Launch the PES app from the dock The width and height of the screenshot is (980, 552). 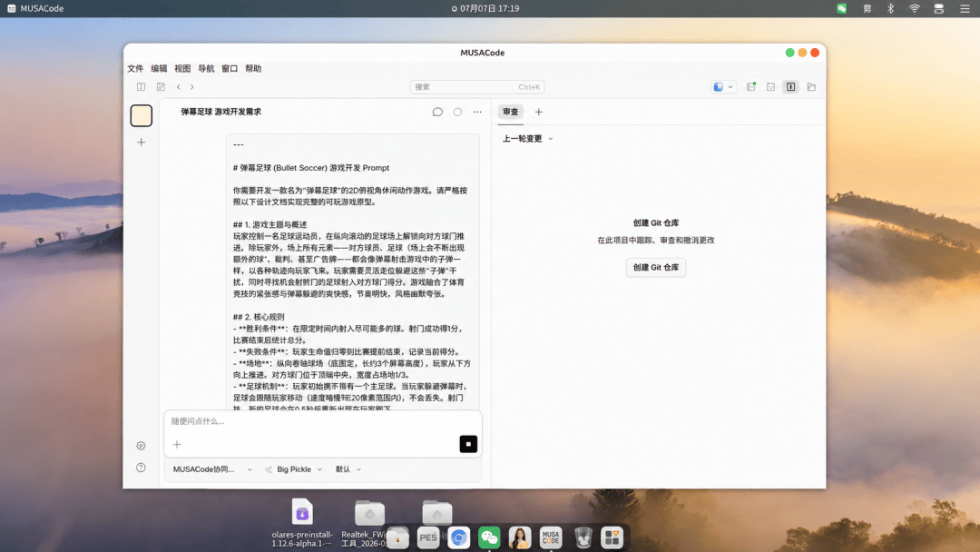click(428, 537)
